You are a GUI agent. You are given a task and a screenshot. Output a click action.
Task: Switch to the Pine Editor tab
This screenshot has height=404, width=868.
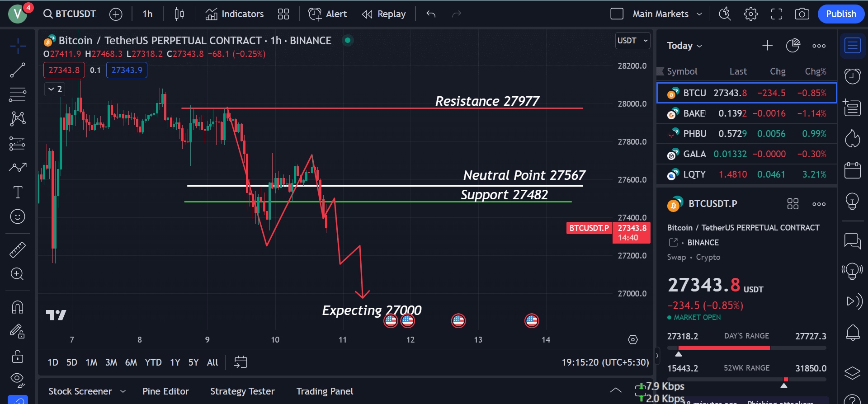click(x=165, y=391)
